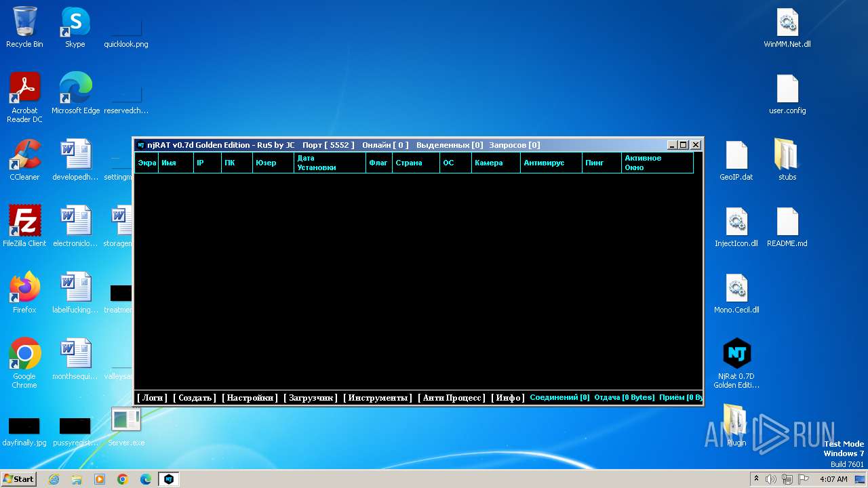Open the Plugin folder on desktop

point(736,425)
